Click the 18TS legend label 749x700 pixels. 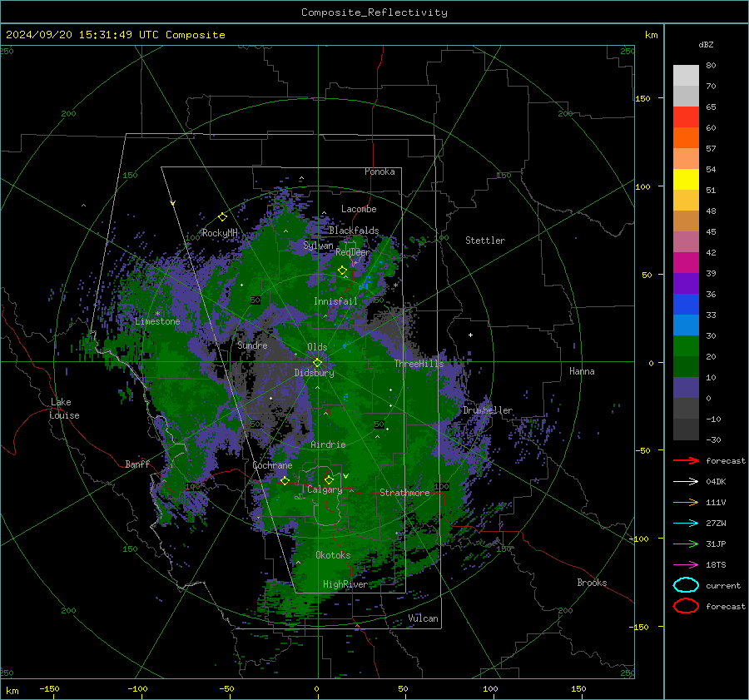[x=716, y=565]
